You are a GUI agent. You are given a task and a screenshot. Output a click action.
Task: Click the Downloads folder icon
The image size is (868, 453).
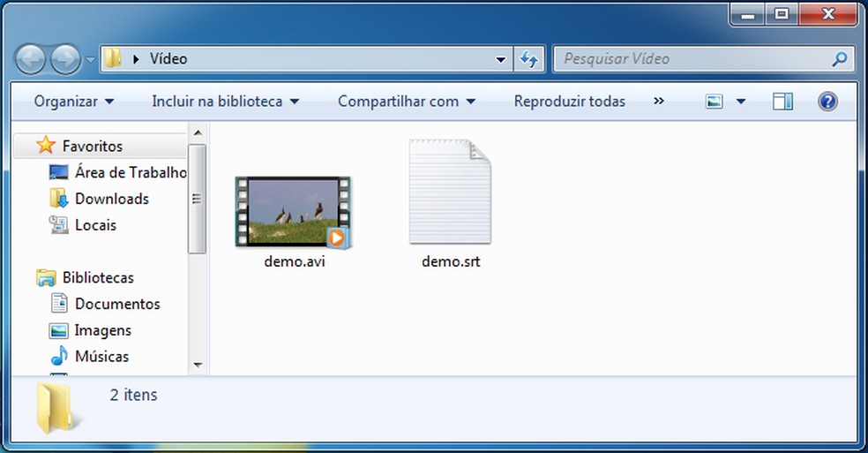click(59, 199)
